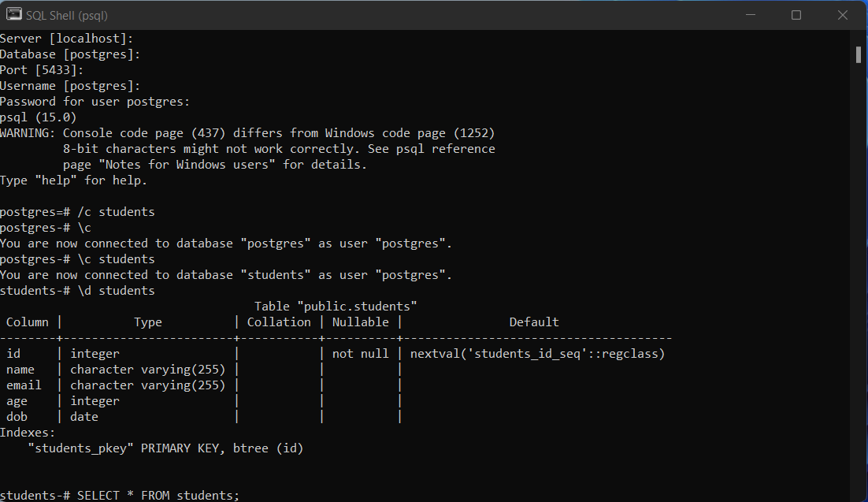Click the nextval('students_id_seq') default value
This screenshot has width=868, height=502.
coord(537,353)
